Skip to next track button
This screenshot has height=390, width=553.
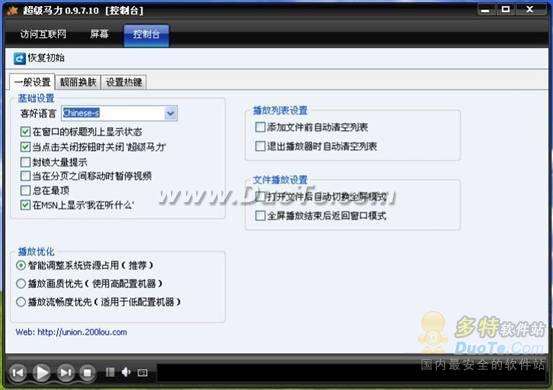pos(66,372)
